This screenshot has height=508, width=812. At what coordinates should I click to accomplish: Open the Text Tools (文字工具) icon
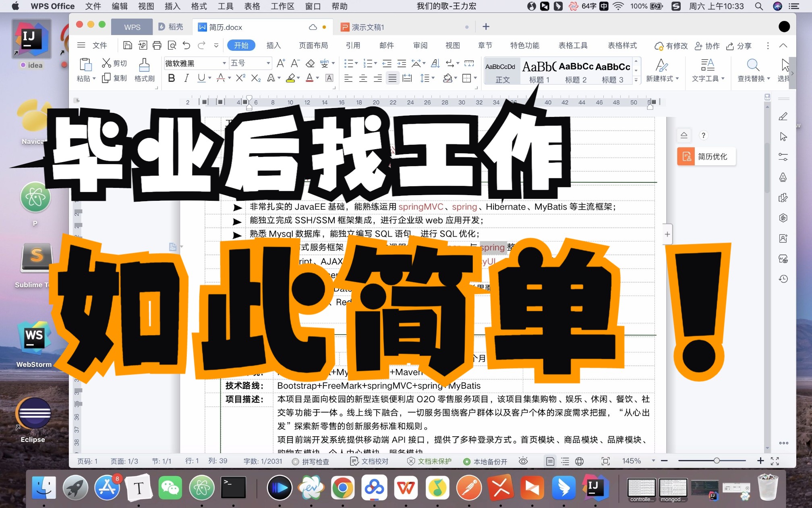coord(707,65)
